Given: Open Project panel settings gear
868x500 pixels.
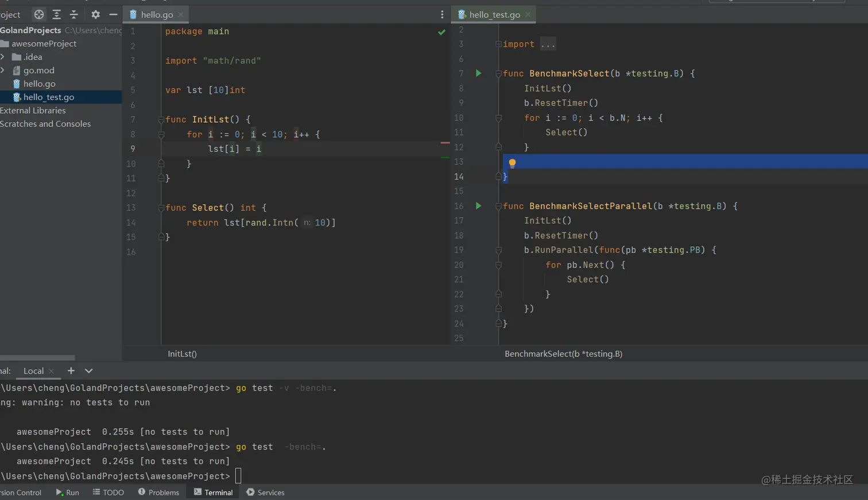Looking at the screenshot, I should click(x=95, y=14).
